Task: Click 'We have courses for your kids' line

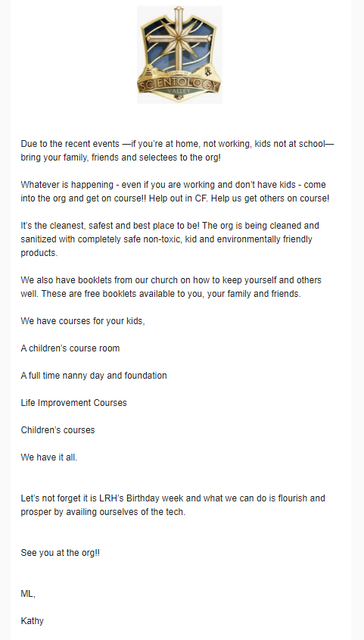Action: pos(82,321)
